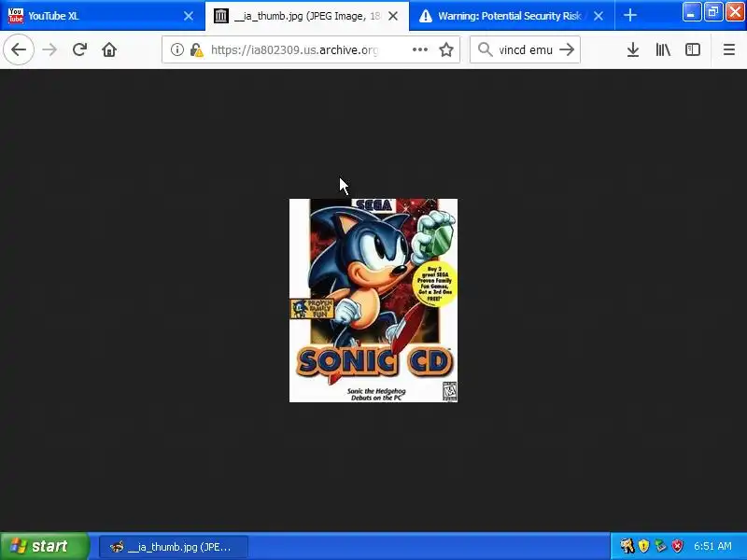This screenshot has width=747, height=560.
Task: Open the Windows Start menu
Action: [x=44, y=546]
